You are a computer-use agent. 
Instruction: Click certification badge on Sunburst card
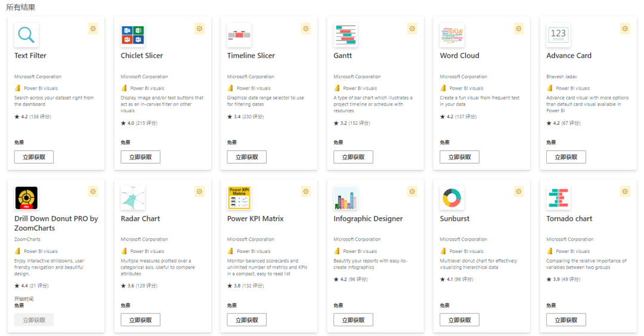tap(518, 192)
